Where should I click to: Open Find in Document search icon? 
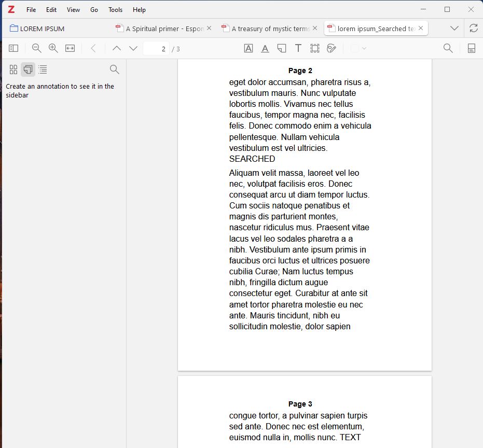448,48
